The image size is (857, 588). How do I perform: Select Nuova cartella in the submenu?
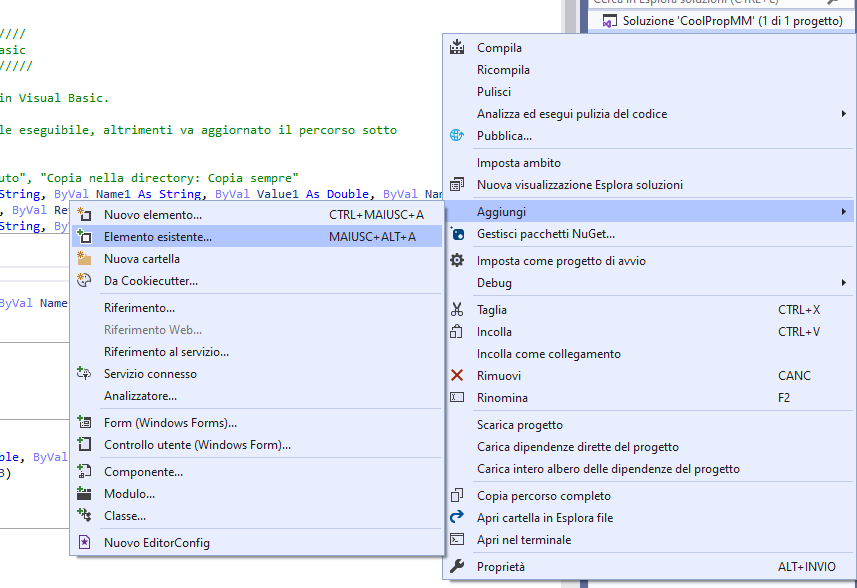[x=257, y=258]
